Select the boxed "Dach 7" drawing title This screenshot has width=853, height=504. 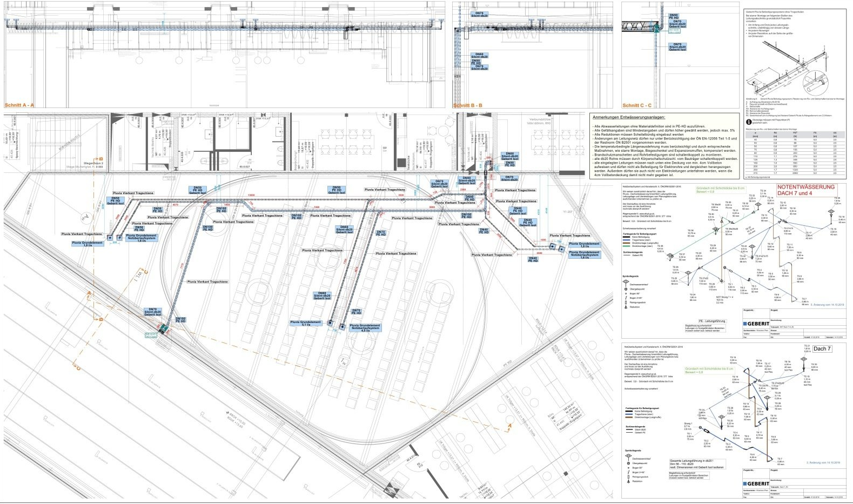tap(822, 348)
